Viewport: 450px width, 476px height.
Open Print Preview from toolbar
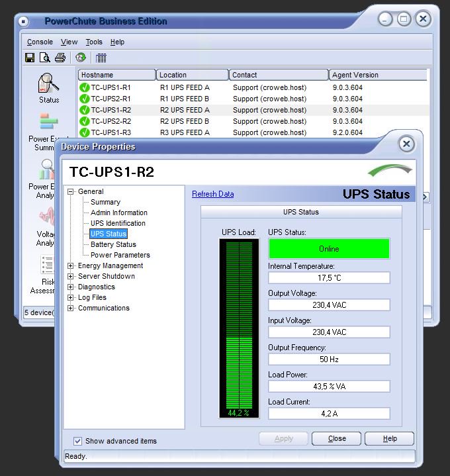(44, 58)
